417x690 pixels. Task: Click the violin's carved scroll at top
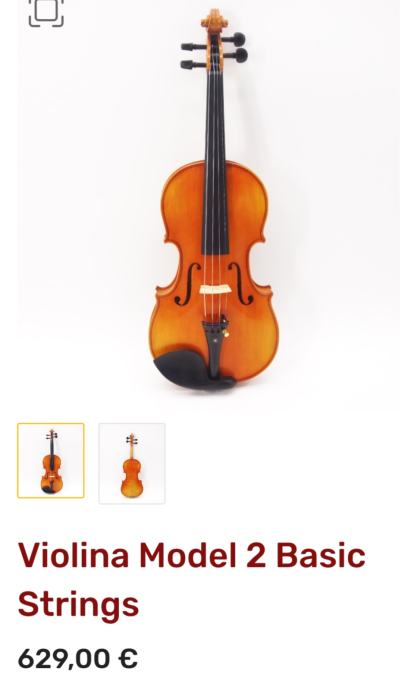click(214, 21)
